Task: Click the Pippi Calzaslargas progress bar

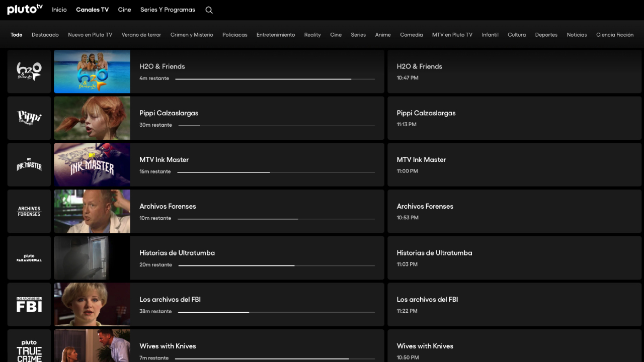Action: point(277,125)
